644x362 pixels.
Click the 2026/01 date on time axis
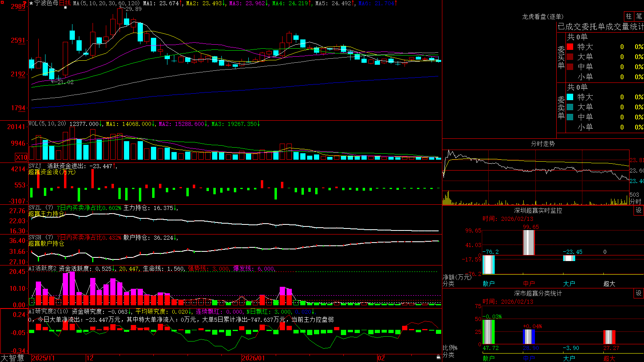click(253, 358)
